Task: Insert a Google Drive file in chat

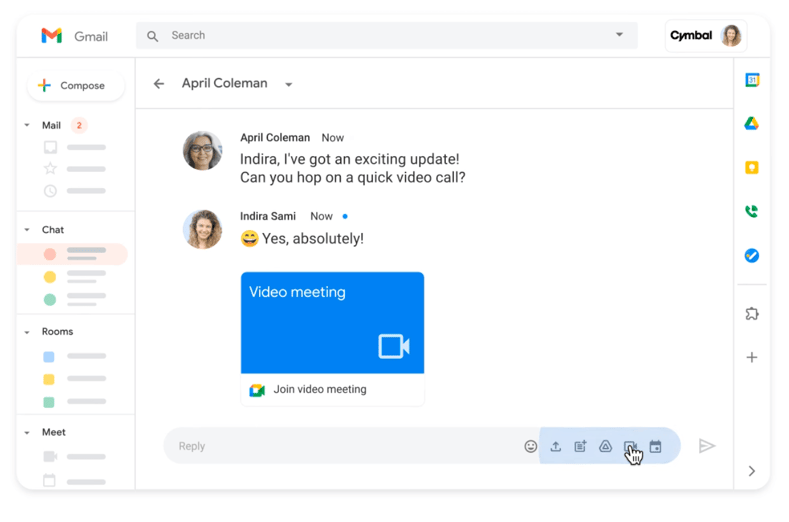Action: point(605,446)
